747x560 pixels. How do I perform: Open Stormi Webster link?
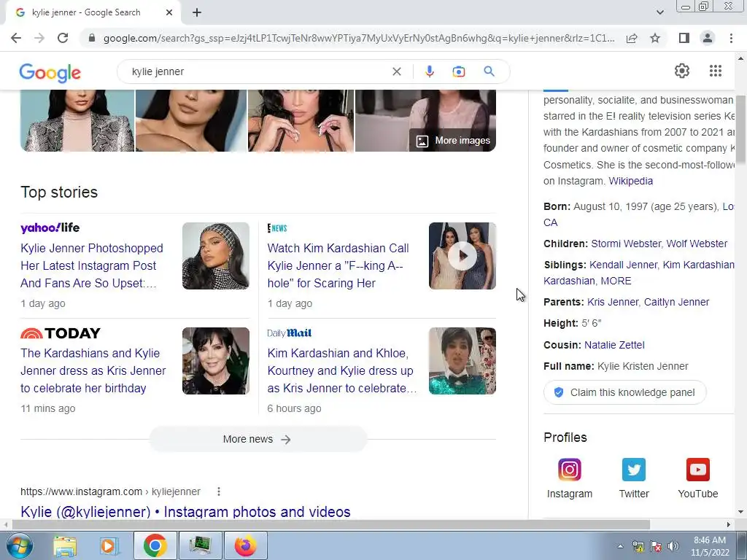[625, 244]
